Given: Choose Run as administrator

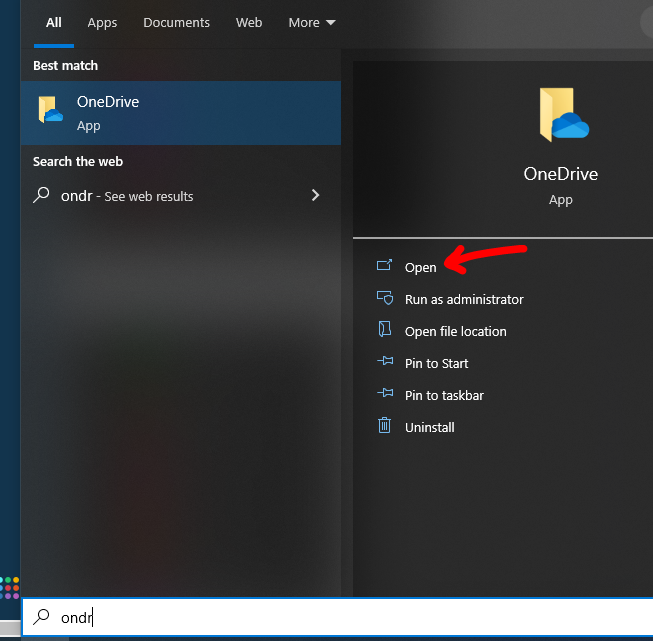Looking at the screenshot, I should (464, 299).
